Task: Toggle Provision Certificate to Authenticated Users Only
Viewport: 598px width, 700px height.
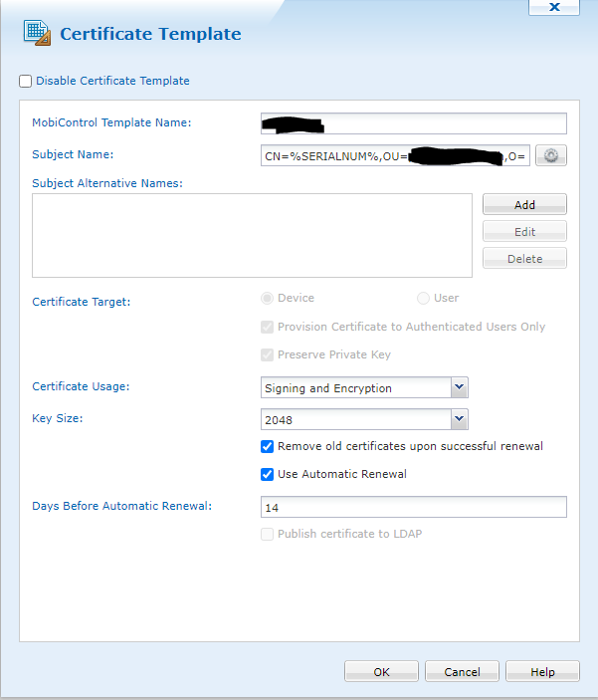Action: tap(267, 327)
